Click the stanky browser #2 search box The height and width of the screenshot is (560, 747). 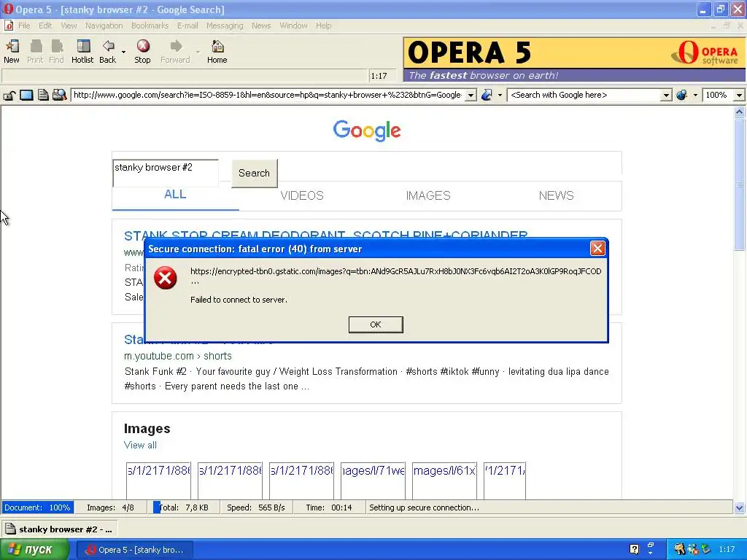tap(166, 174)
